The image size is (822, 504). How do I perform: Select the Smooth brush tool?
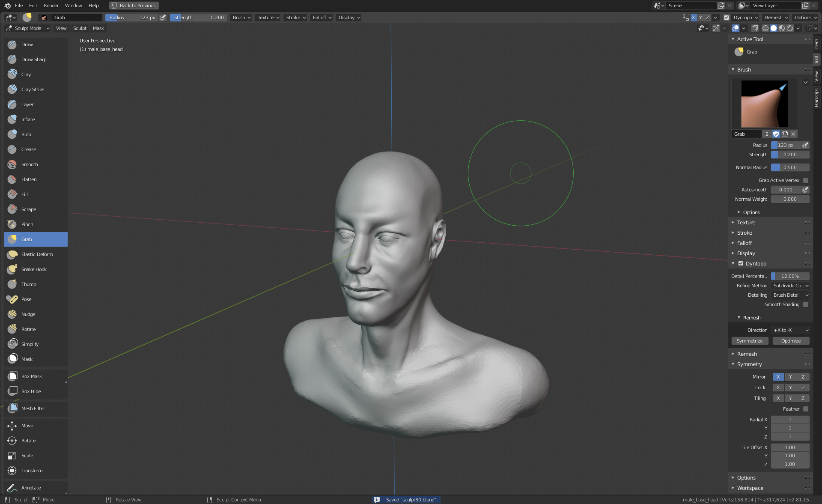click(30, 164)
